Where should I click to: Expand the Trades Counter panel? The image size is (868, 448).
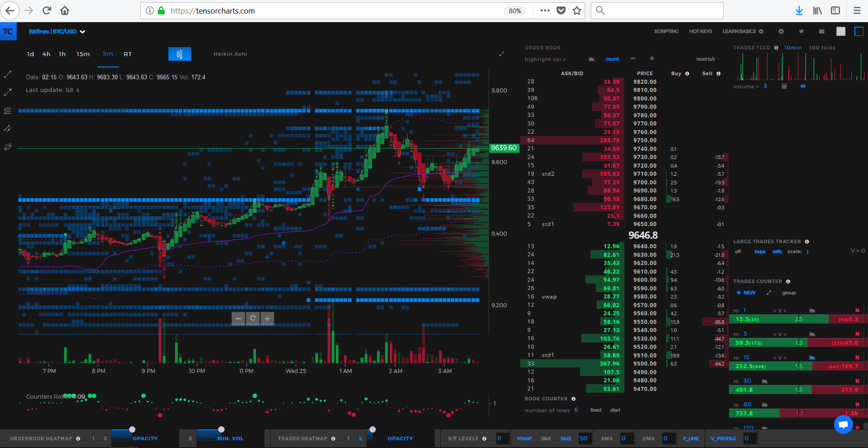(x=769, y=293)
